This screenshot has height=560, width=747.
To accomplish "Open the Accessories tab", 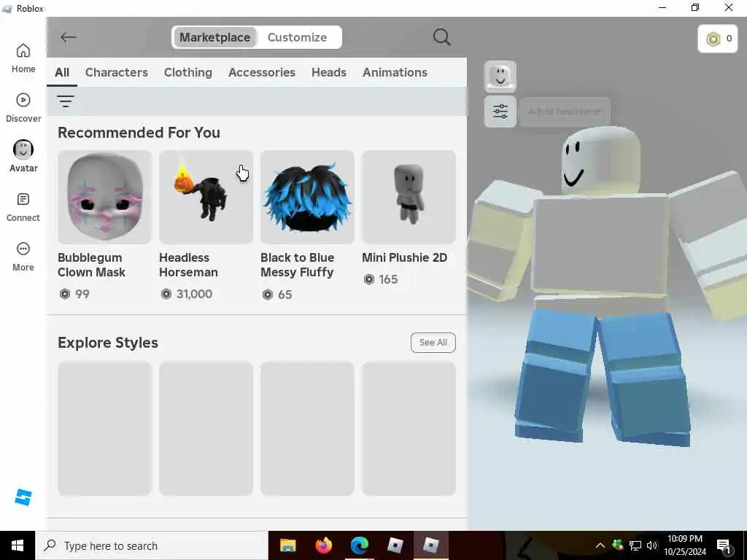I will point(262,72).
